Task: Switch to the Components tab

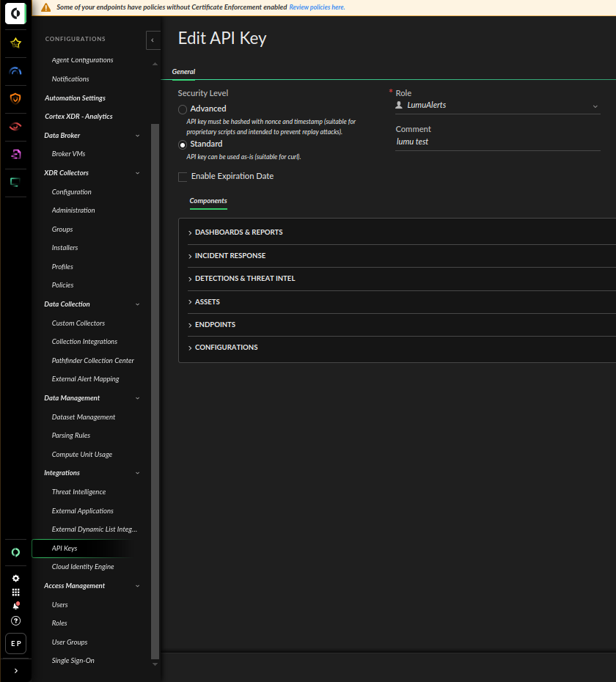Action: [x=208, y=201]
